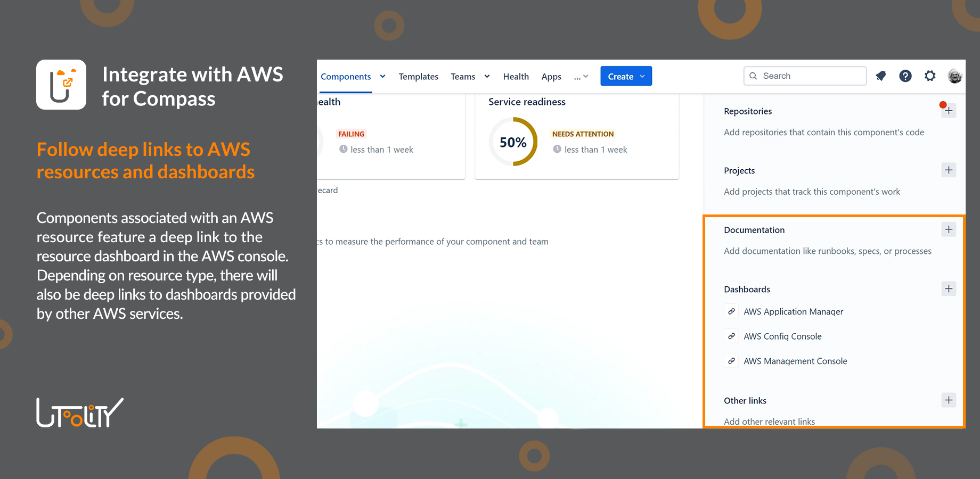Click the search magnifier icon
The image size is (980, 479).
753,76
